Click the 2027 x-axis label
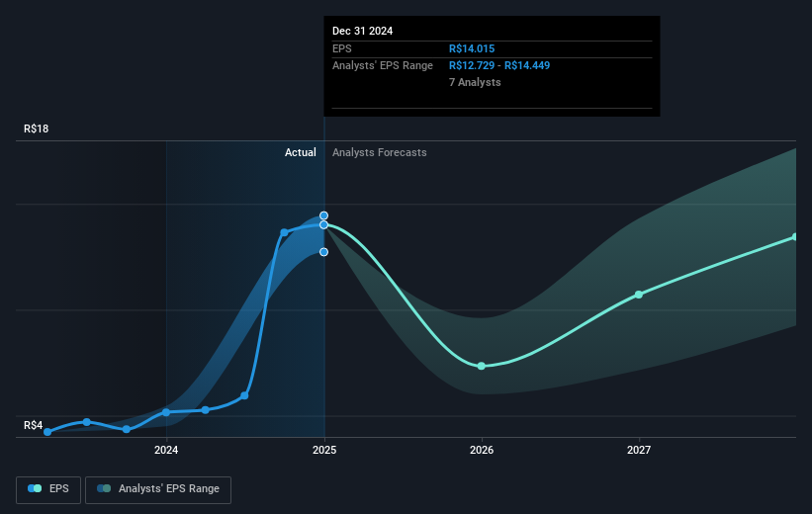Image resolution: width=812 pixels, height=514 pixels. [x=639, y=450]
